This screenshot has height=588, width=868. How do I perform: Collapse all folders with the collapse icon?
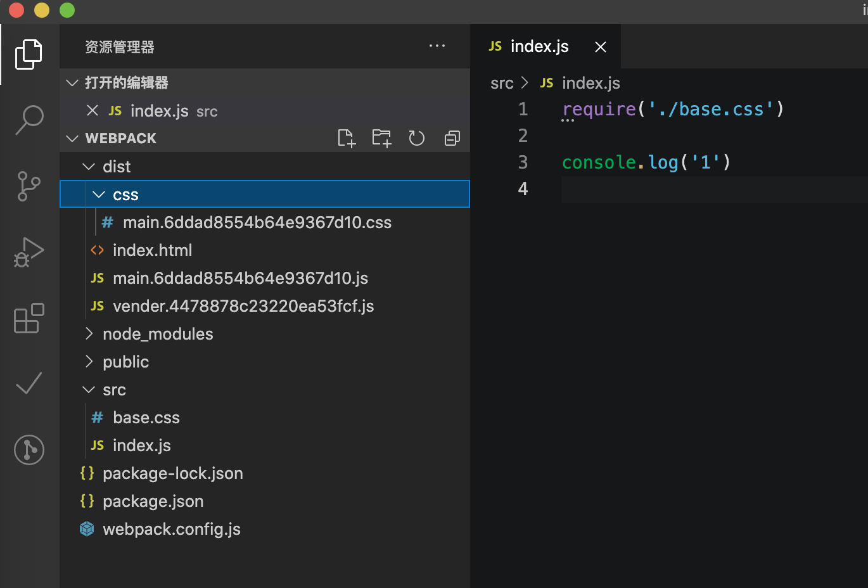(452, 138)
